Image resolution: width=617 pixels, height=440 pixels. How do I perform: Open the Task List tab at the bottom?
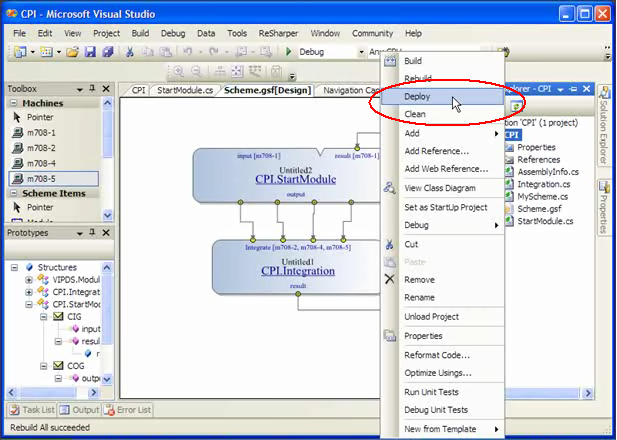(32, 410)
